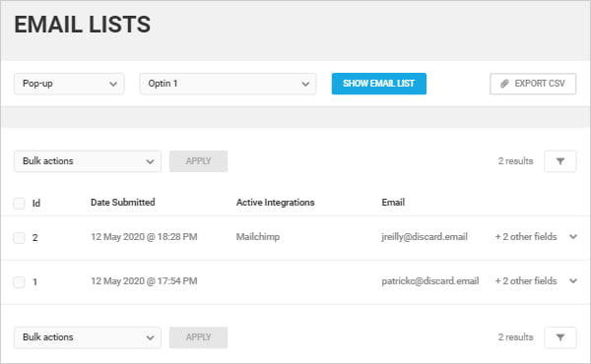Open the top Bulk actions dropdown
Image resolution: width=591 pixels, height=364 pixels.
88,161
